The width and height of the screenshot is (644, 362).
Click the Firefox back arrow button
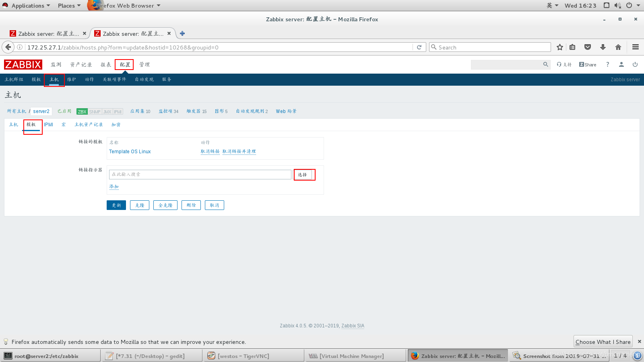8,47
